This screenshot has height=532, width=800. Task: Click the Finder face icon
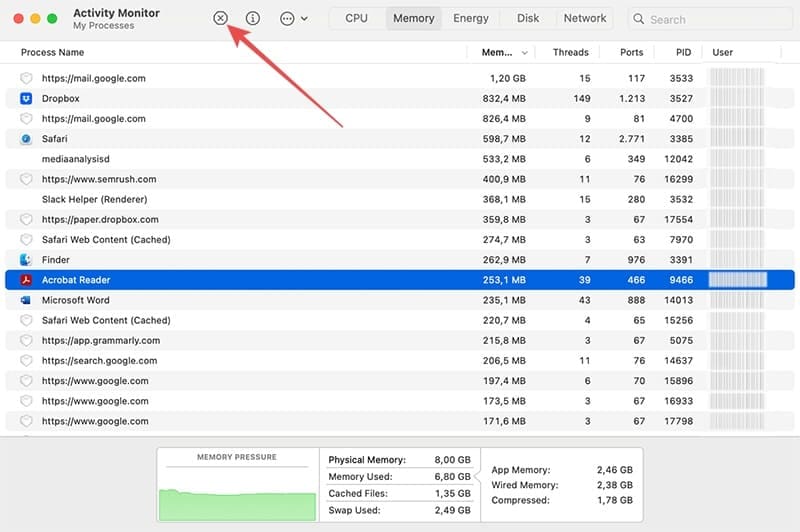point(26,260)
